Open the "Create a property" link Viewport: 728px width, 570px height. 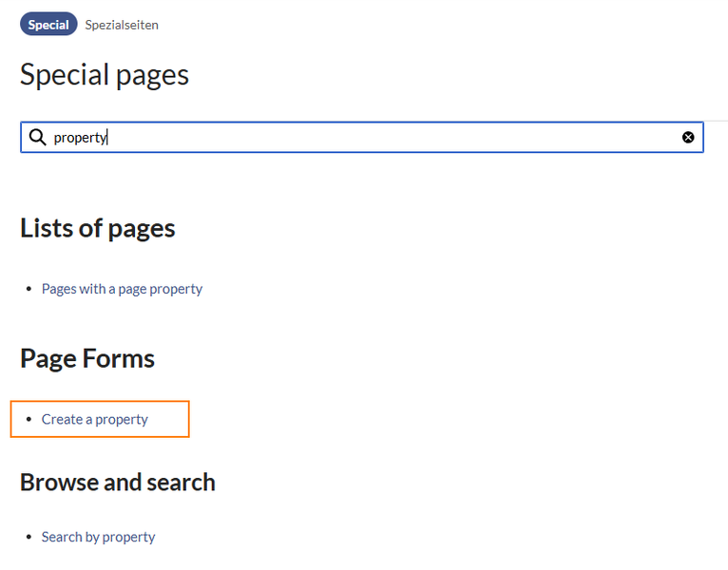[95, 419]
